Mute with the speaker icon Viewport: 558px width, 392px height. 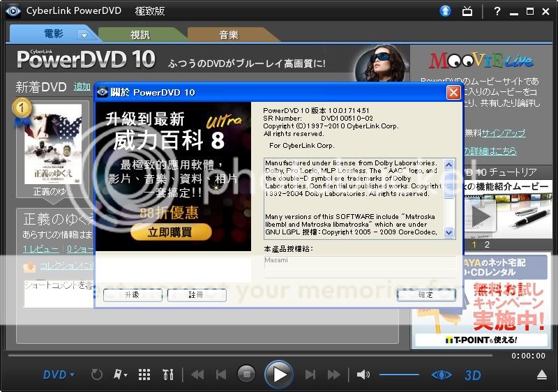(x=363, y=375)
